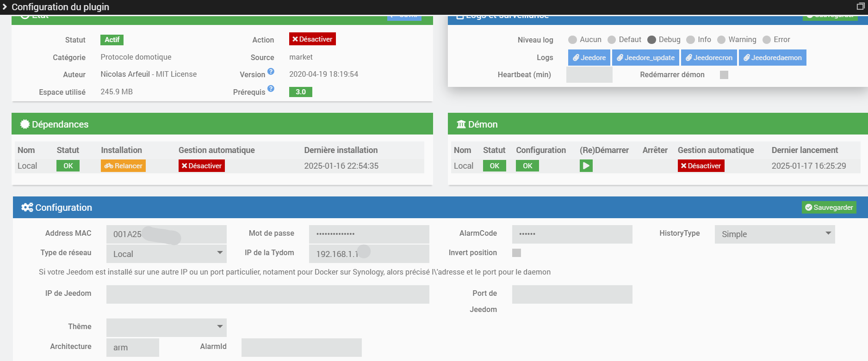Open the Type de réseau dropdown
868x361 pixels.
pos(167,254)
